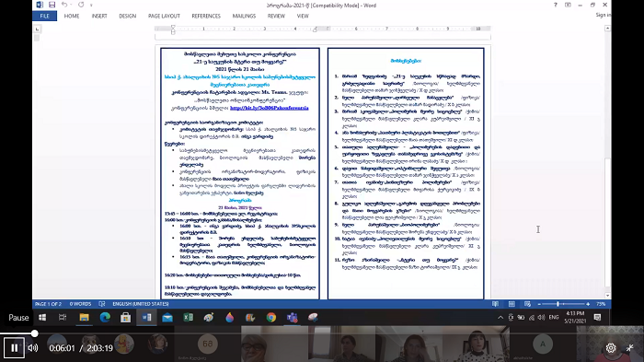The width and height of the screenshot is (644, 362).
Task: Undo the last action in Word
Action: pyautogui.click(x=64, y=5)
